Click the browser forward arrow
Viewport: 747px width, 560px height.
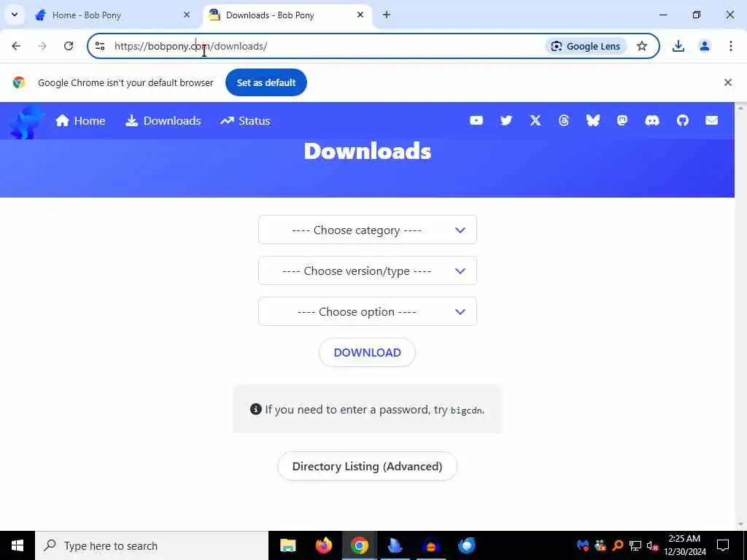pyautogui.click(x=42, y=46)
